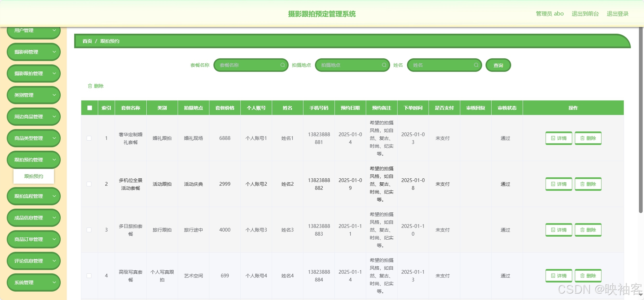Click the 审核状态 column header
This screenshot has width=644, height=300.
(507, 108)
